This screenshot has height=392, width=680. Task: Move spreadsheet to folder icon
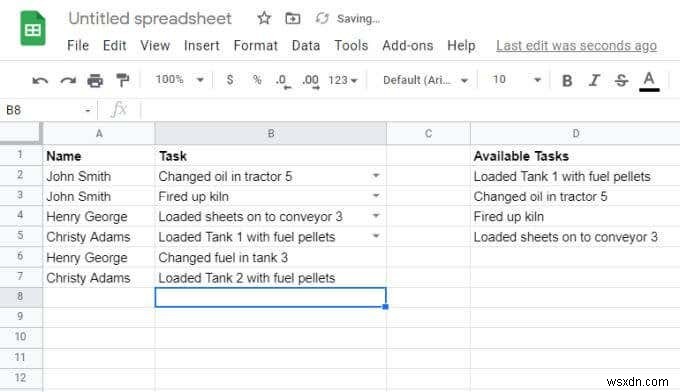tap(293, 18)
